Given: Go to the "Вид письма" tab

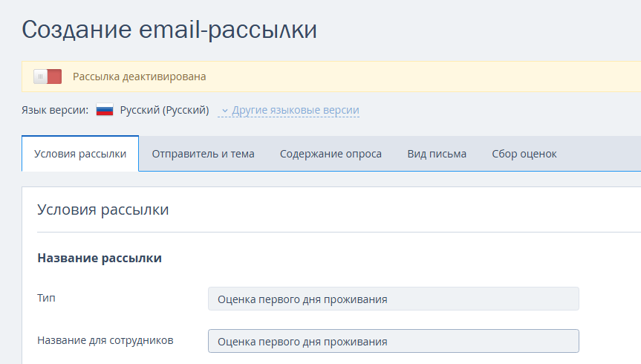Looking at the screenshot, I should [x=437, y=154].
